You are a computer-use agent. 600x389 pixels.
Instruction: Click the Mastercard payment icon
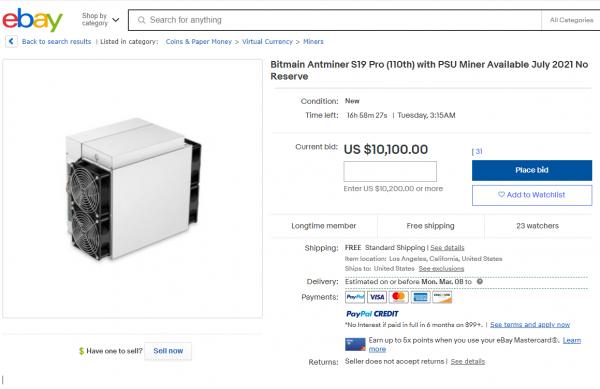click(398, 297)
